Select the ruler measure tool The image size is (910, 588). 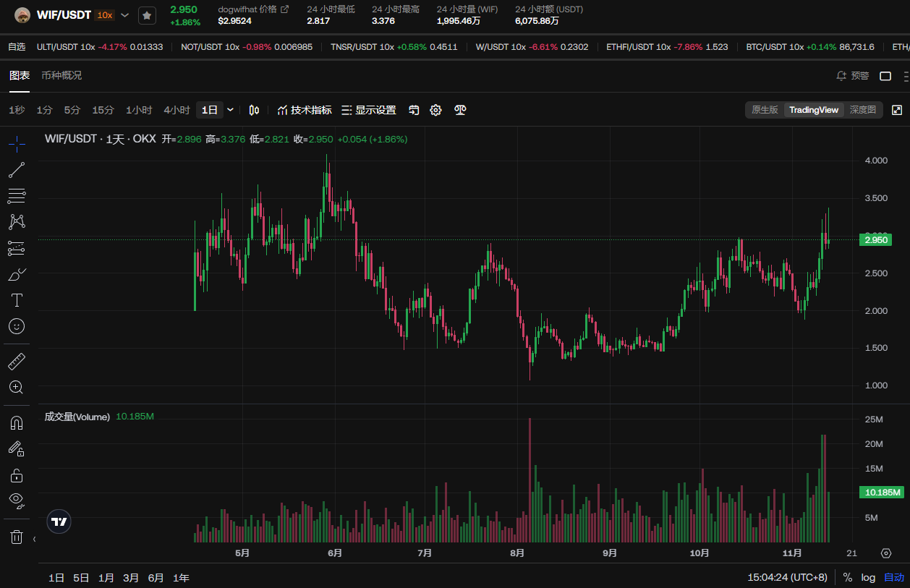coord(17,361)
